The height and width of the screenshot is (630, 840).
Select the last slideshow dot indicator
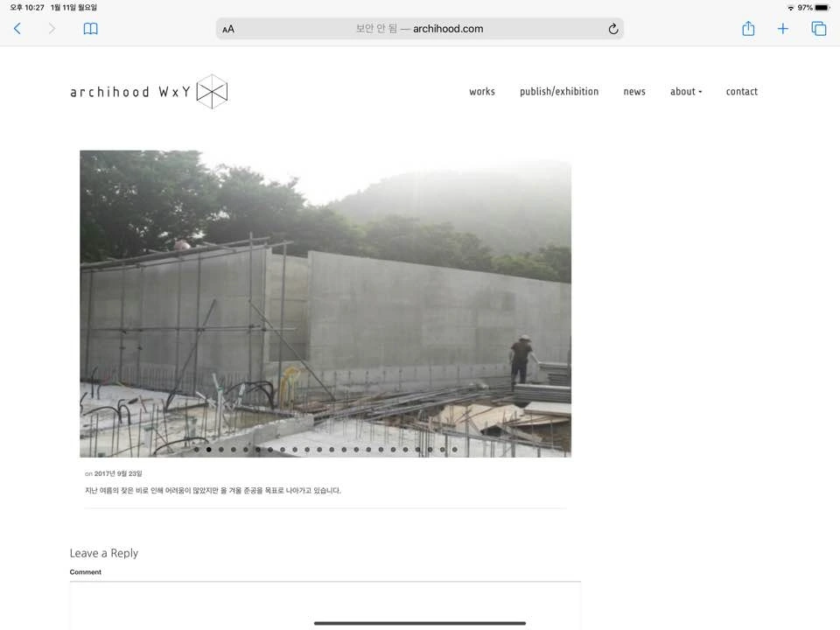point(455,450)
